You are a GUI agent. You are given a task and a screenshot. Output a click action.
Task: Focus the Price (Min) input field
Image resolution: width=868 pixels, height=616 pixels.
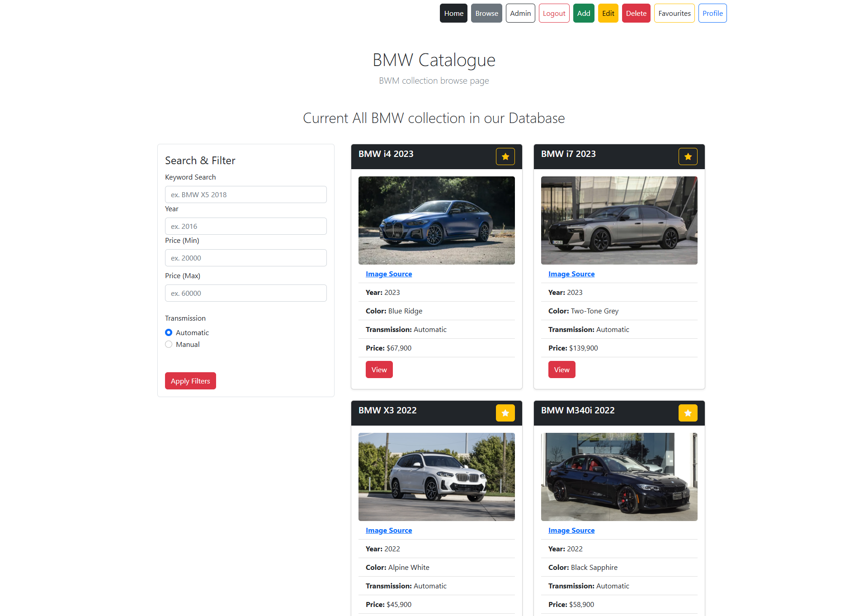click(x=246, y=258)
